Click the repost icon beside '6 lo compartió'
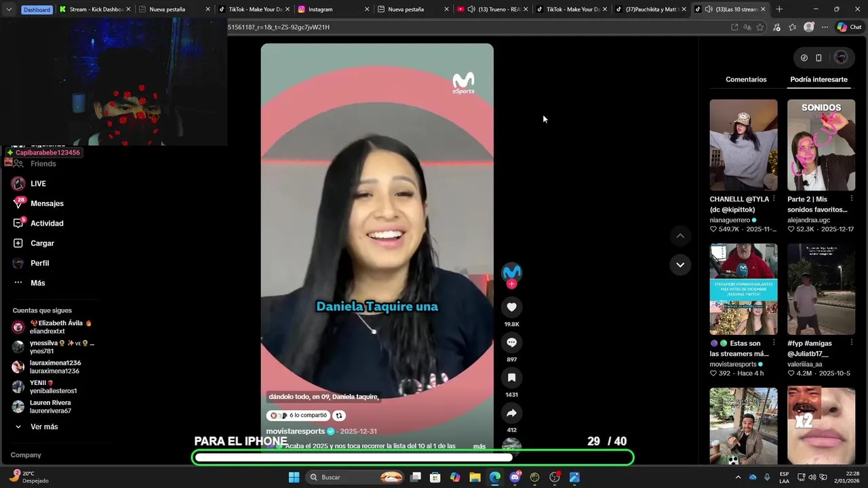The width and height of the screenshot is (868, 488). [339, 415]
